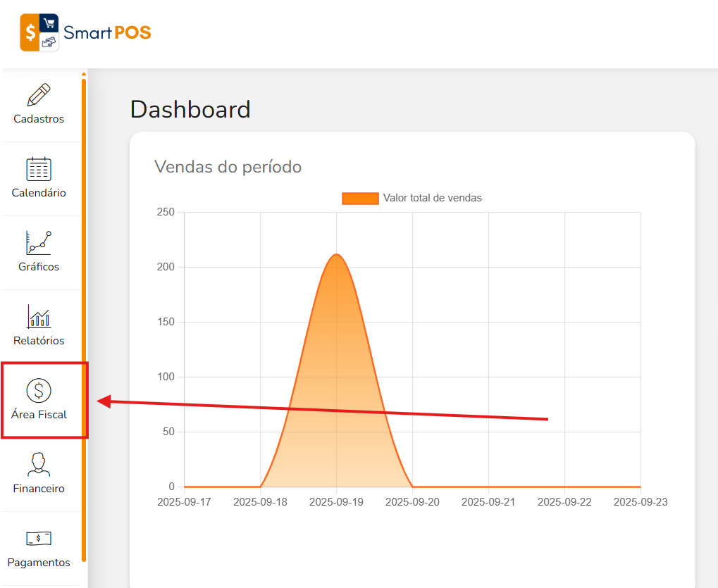Viewport: 718px width, 588px height.
Task: Click the 150 y-axis value
Action: (166, 322)
